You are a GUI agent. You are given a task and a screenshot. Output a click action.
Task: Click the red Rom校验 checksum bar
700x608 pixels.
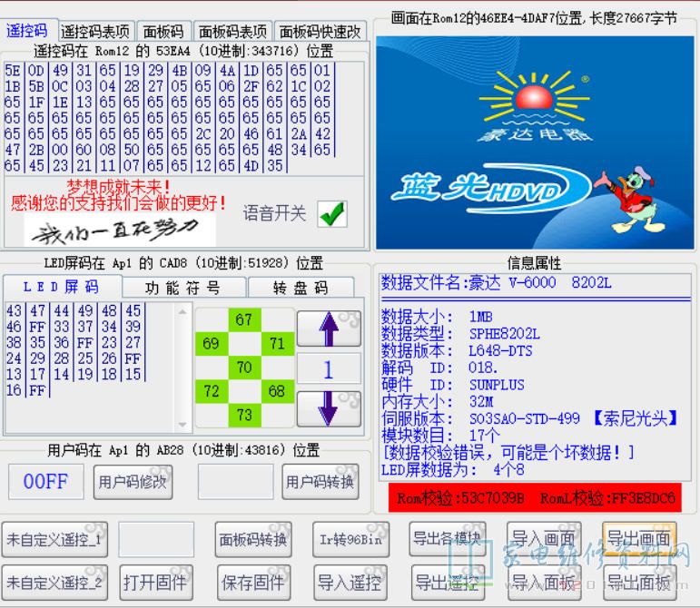[x=535, y=498]
